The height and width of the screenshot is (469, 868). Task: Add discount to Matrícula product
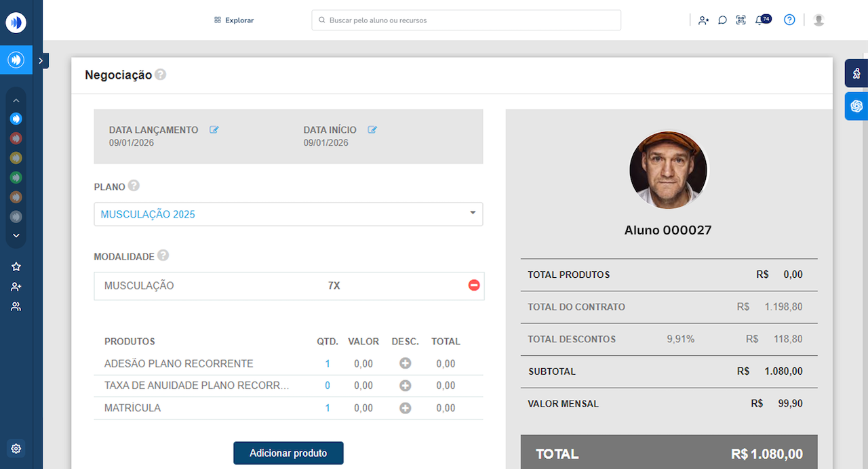click(405, 408)
